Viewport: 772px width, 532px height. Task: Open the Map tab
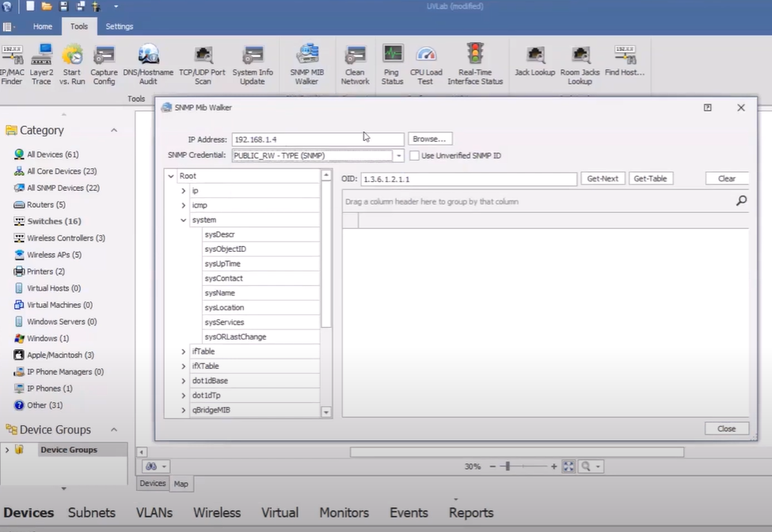(181, 484)
